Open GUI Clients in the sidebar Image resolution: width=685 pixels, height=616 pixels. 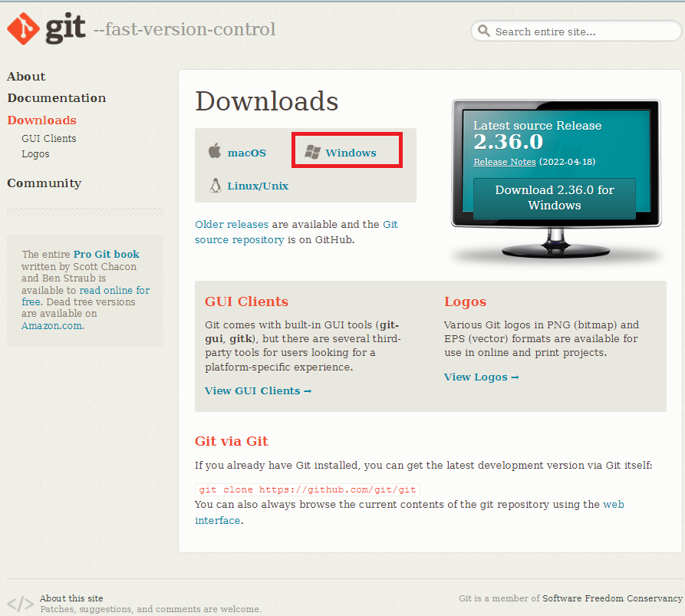point(49,139)
